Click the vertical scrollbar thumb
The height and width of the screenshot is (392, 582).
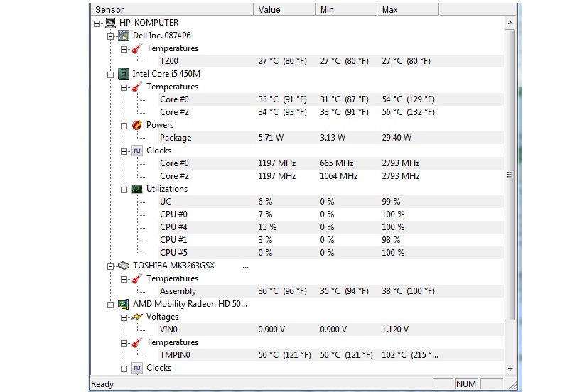pyautogui.click(x=510, y=174)
